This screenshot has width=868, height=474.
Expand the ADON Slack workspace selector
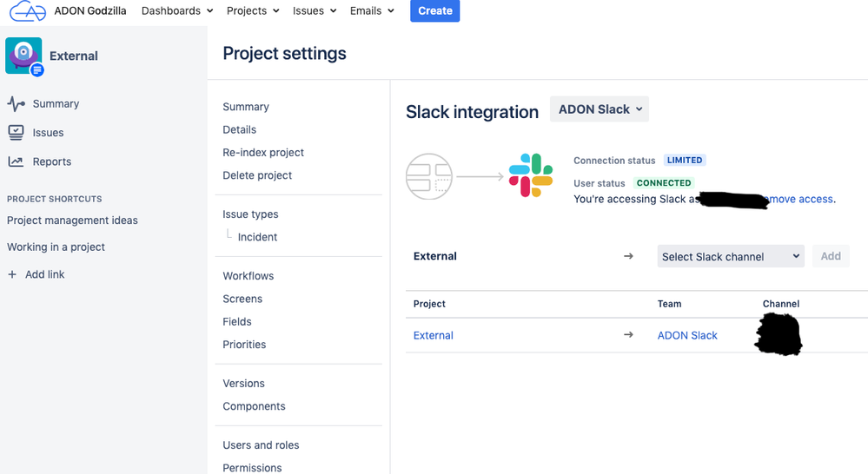point(600,109)
